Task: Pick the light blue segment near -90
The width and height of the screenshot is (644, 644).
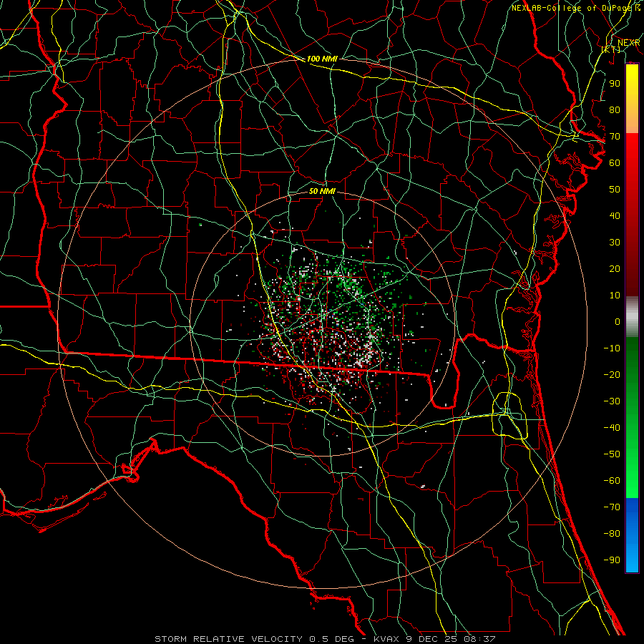Action: point(632,560)
